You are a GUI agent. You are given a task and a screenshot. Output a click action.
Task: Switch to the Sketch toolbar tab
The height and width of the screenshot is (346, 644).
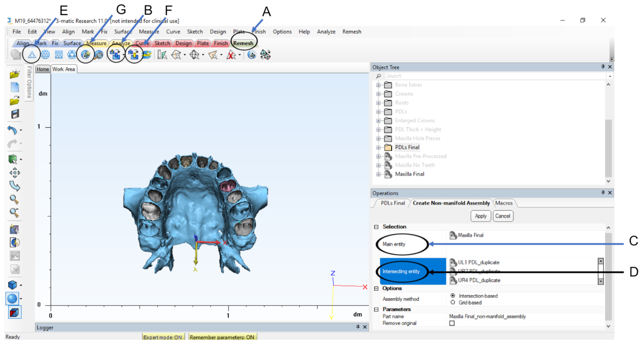coord(162,43)
